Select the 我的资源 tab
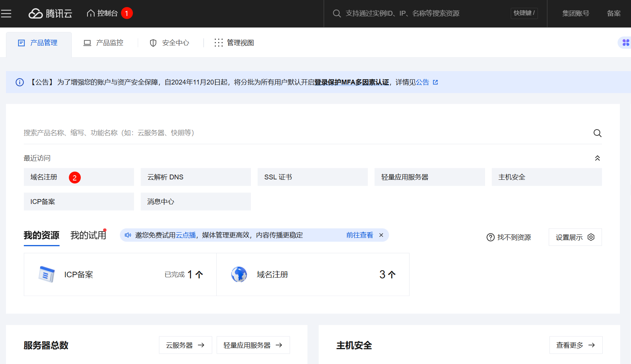Screen dimensions: 631x364 pos(42,235)
